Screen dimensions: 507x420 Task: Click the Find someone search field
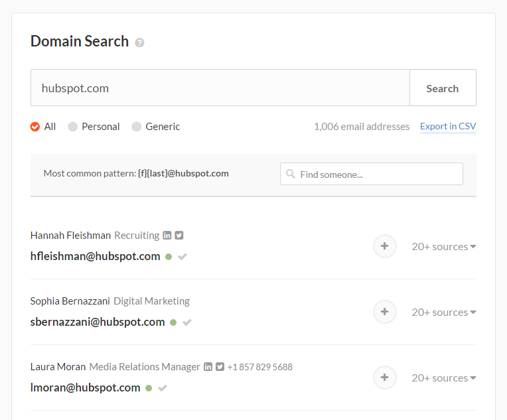tap(371, 174)
